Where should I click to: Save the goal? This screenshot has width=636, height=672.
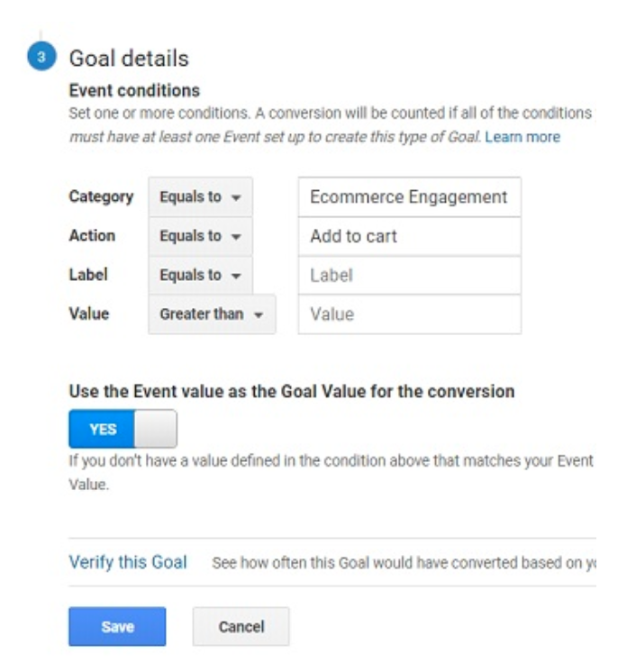117,626
